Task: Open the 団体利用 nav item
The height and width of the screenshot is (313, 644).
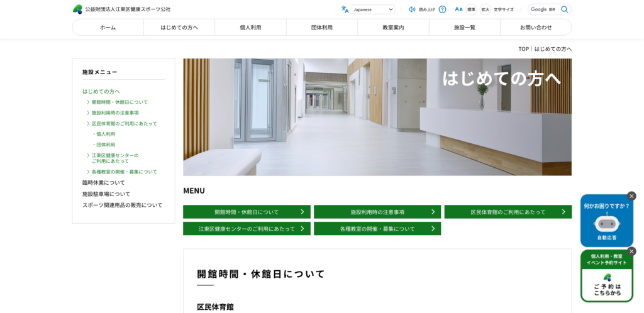Action: (322, 28)
